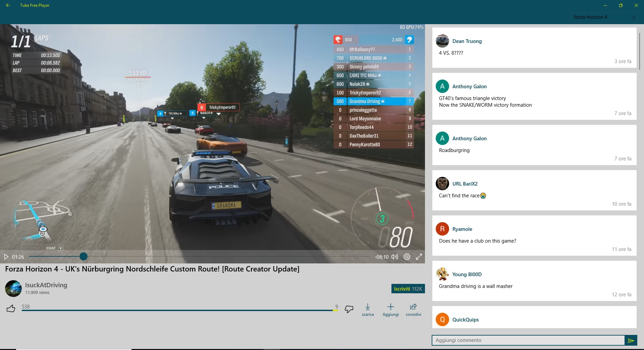Select the video title text
Screen dimensions: 644x350
click(x=152, y=269)
